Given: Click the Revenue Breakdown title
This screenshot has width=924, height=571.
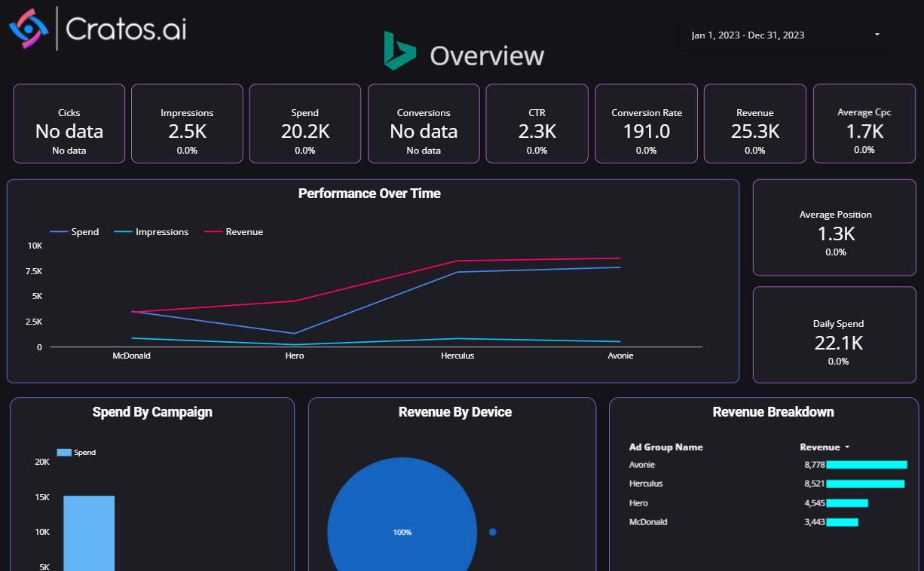Looking at the screenshot, I should click(773, 412).
